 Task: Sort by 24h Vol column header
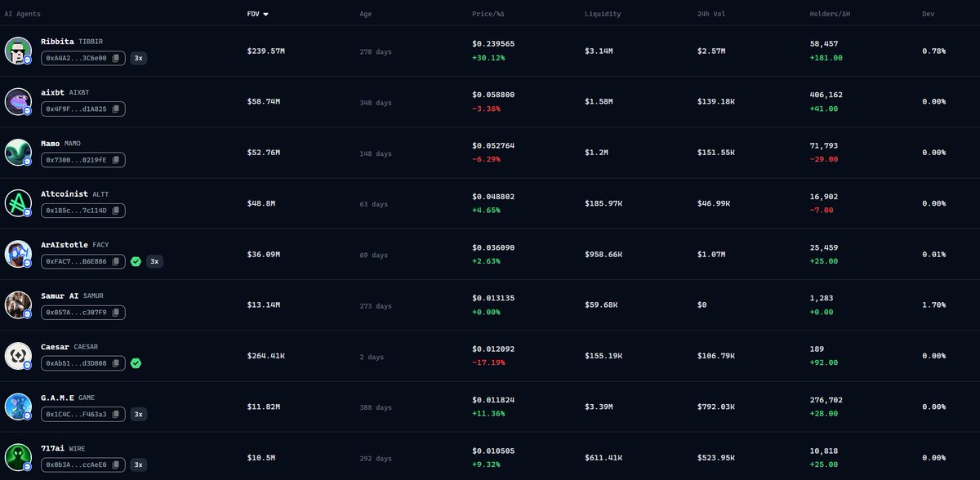[702, 14]
